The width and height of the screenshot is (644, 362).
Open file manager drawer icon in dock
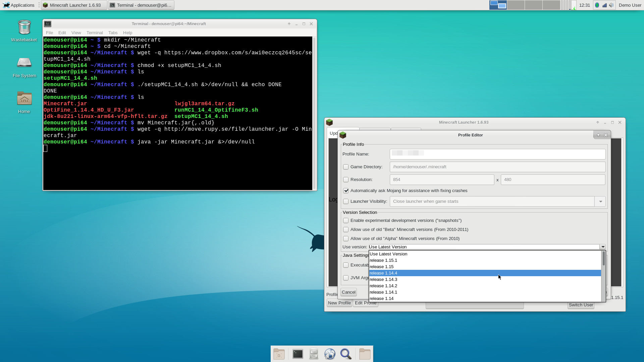[x=314, y=354]
